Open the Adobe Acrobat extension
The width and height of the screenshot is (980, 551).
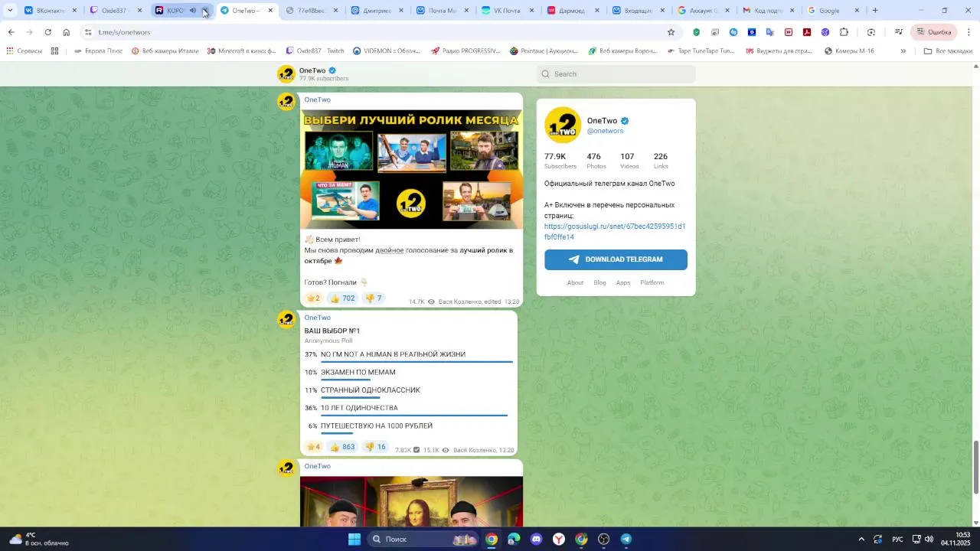(x=807, y=32)
